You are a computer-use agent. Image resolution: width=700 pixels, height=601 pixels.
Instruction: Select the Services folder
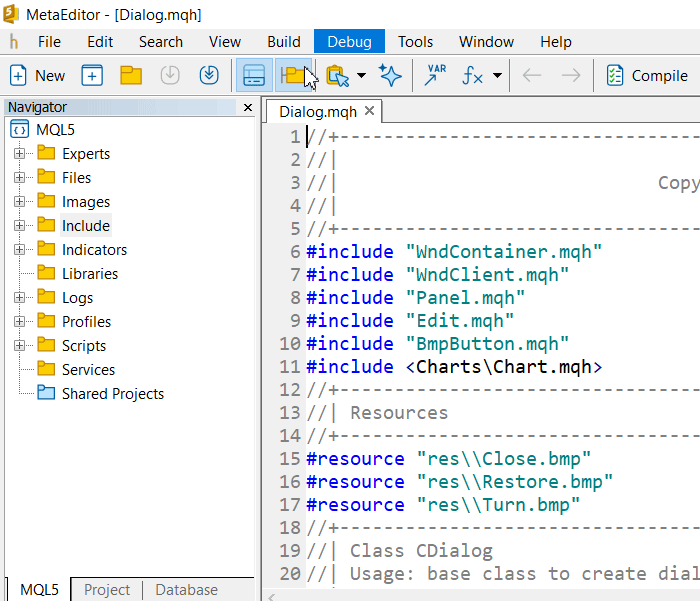(x=88, y=370)
